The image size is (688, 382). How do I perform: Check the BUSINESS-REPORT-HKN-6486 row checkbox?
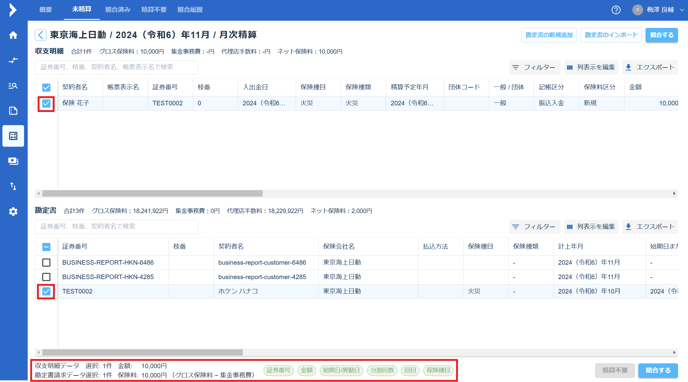46,263
